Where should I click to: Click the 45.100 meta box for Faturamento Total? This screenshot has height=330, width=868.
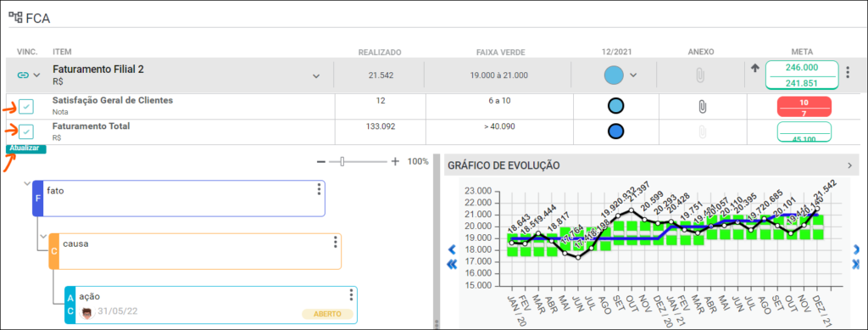(x=804, y=132)
